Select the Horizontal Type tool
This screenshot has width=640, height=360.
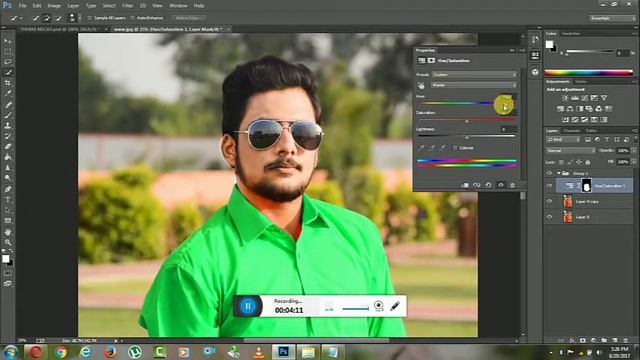point(8,200)
